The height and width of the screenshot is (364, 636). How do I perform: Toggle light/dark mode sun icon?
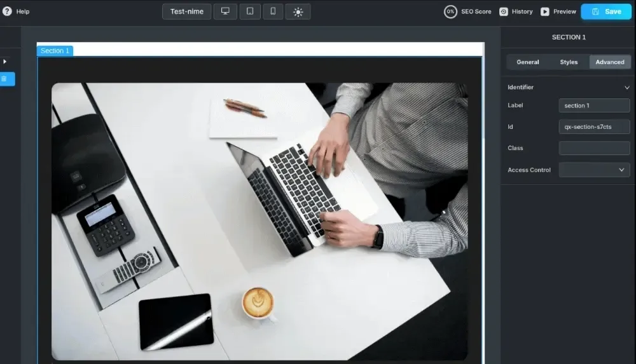pos(298,12)
